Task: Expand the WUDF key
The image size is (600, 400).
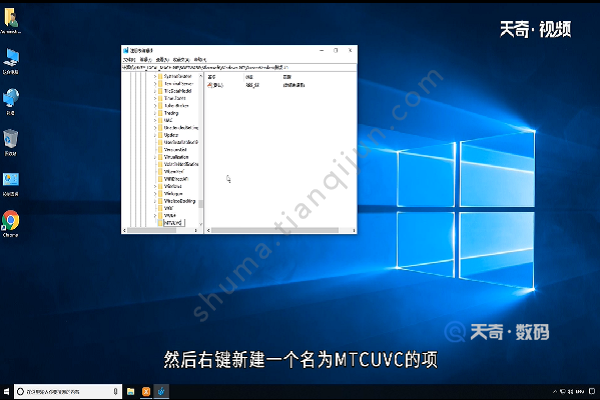Action: [x=155, y=216]
